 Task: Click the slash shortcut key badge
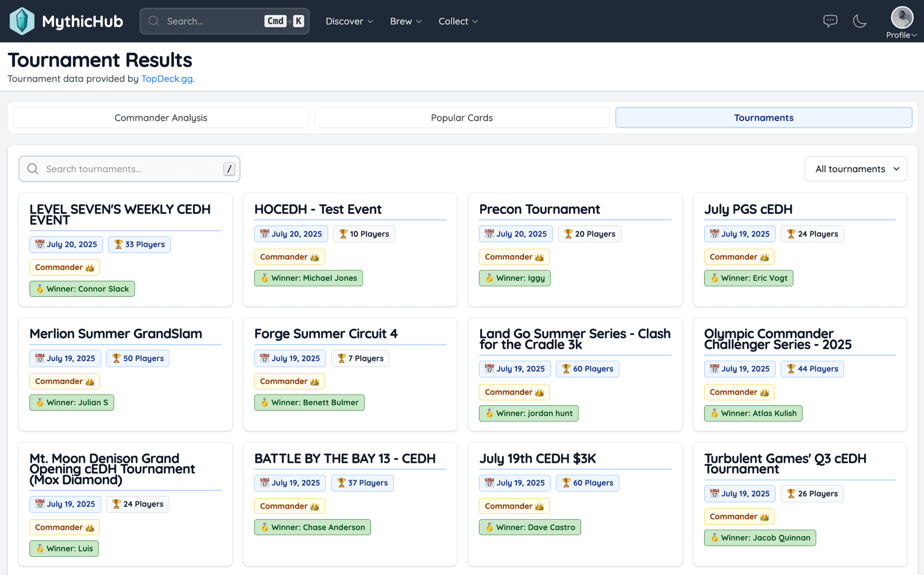[x=229, y=169]
